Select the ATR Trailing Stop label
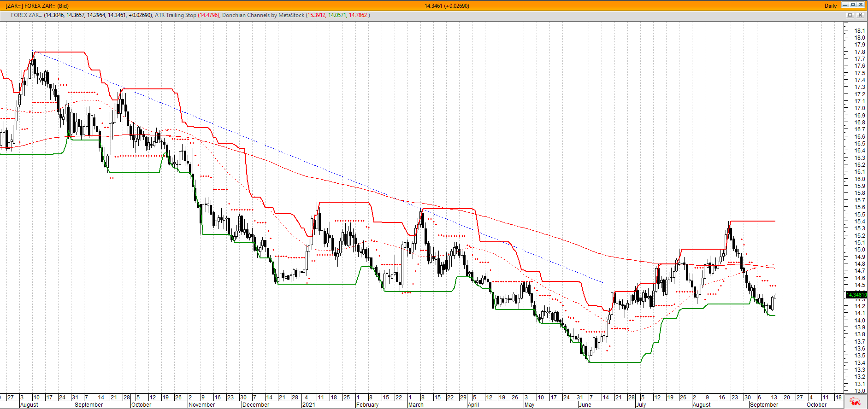 pos(175,15)
